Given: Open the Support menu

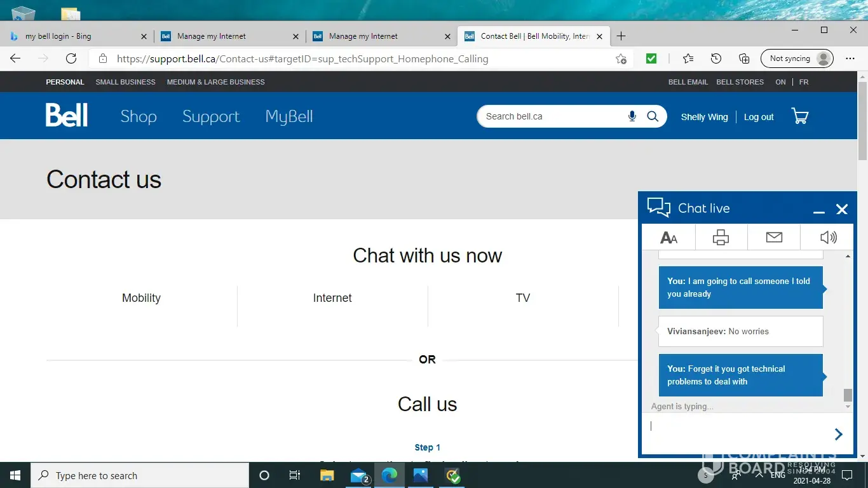Looking at the screenshot, I should (x=211, y=116).
